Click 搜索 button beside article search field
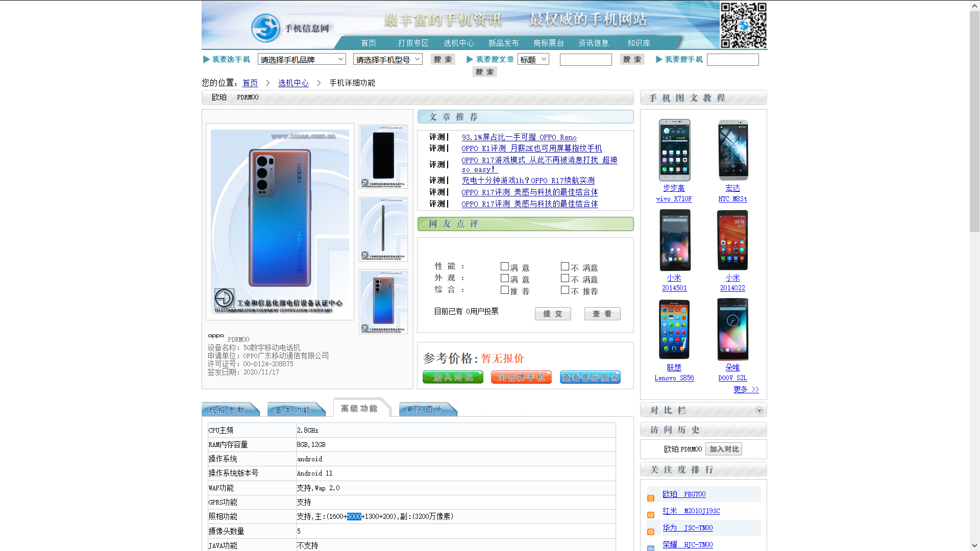This screenshot has width=980, height=551. (x=632, y=59)
